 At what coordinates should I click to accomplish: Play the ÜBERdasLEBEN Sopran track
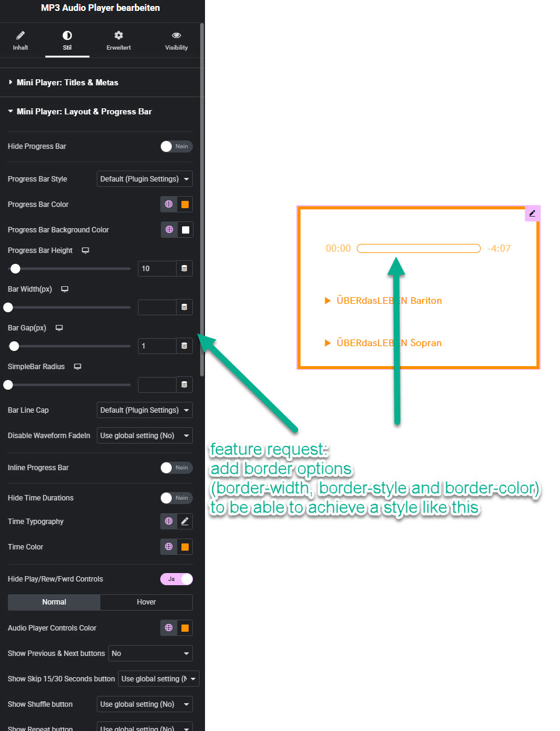click(328, 343)
